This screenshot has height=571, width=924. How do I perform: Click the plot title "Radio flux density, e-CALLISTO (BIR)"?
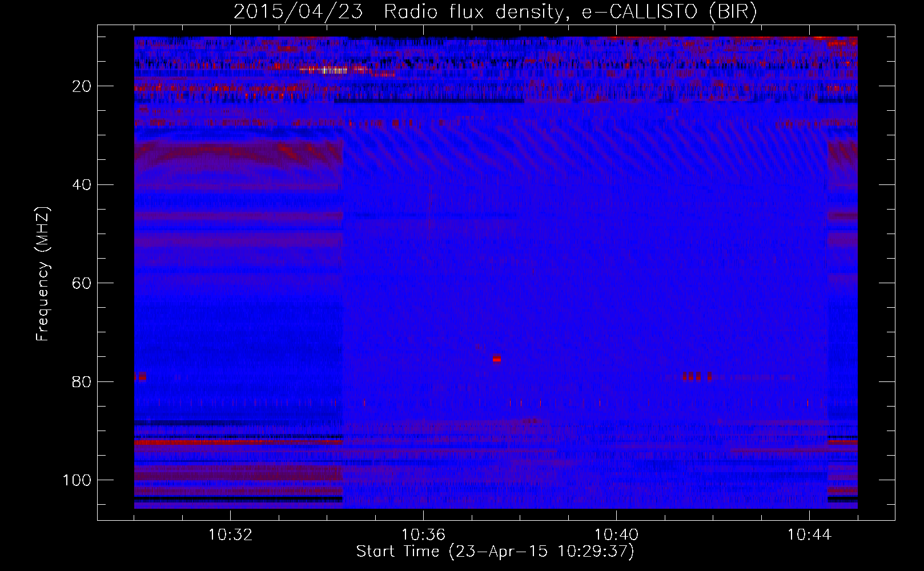point(570,12)
